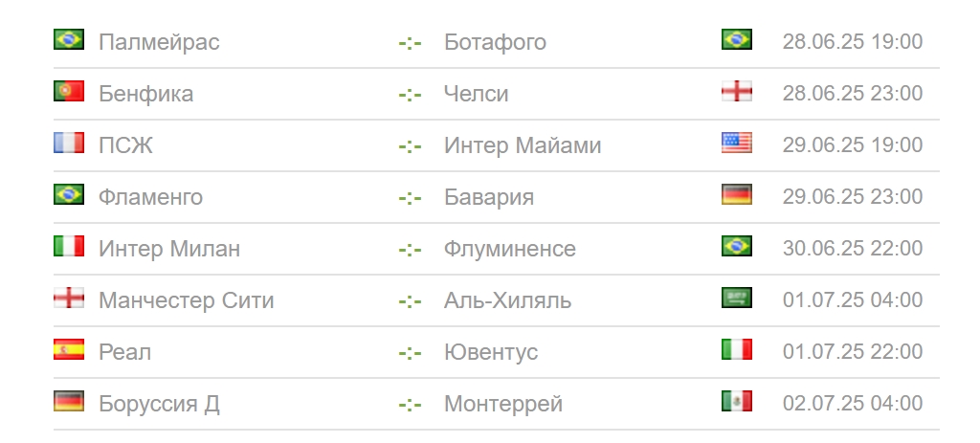
Task: Click the Brazil flag beside Палмейрас
Action: click(x=69, y=39)
